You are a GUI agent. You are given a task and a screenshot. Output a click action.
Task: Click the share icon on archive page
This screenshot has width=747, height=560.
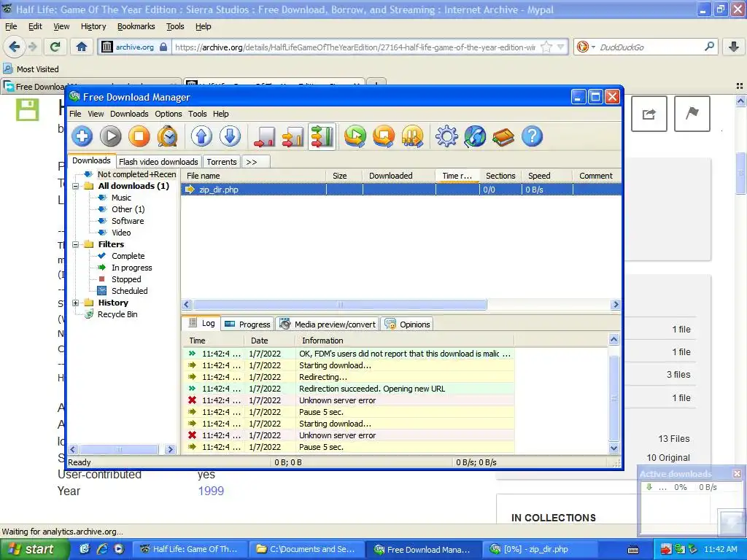click(649, 114)
